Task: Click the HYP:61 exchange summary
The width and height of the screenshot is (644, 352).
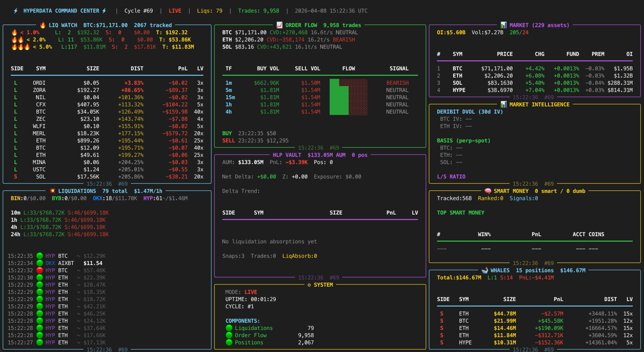Action: (165, 198)
